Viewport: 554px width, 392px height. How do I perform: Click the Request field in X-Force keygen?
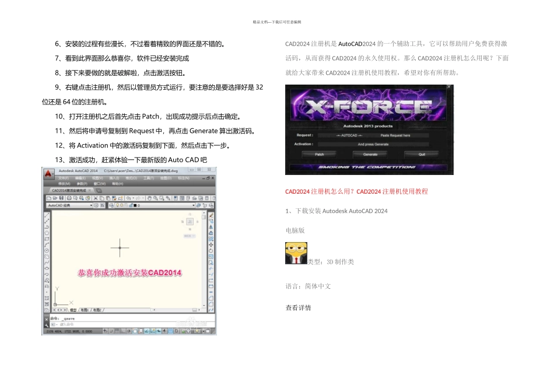[373, 135]
